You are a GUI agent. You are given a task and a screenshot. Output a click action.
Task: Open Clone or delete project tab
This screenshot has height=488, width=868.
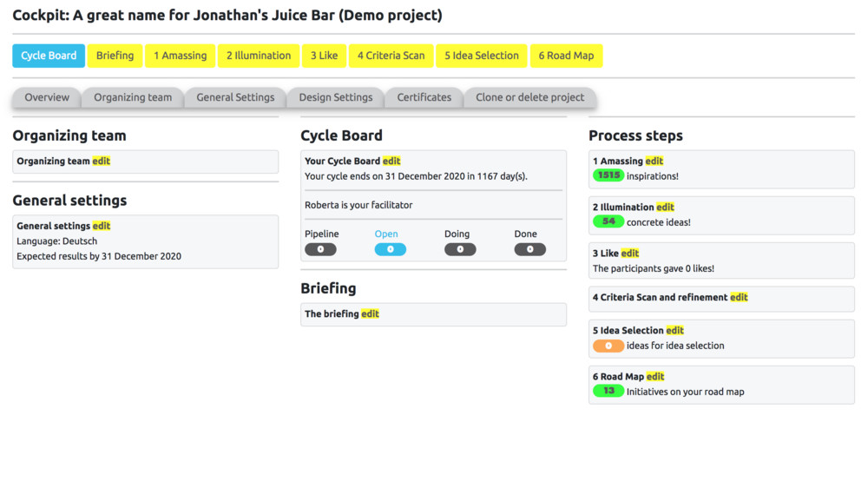pyautogui.click(x=529, y=97)
